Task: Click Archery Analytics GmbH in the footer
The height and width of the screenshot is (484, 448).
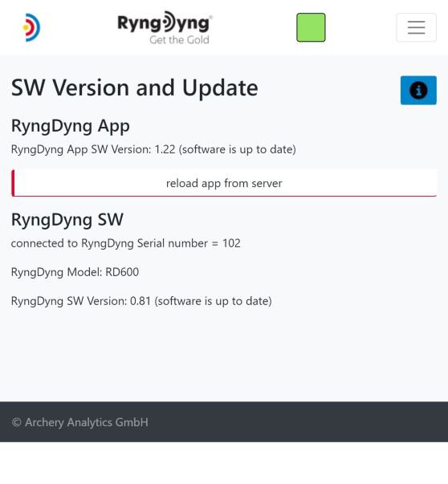Action: (x=87, y=422)
